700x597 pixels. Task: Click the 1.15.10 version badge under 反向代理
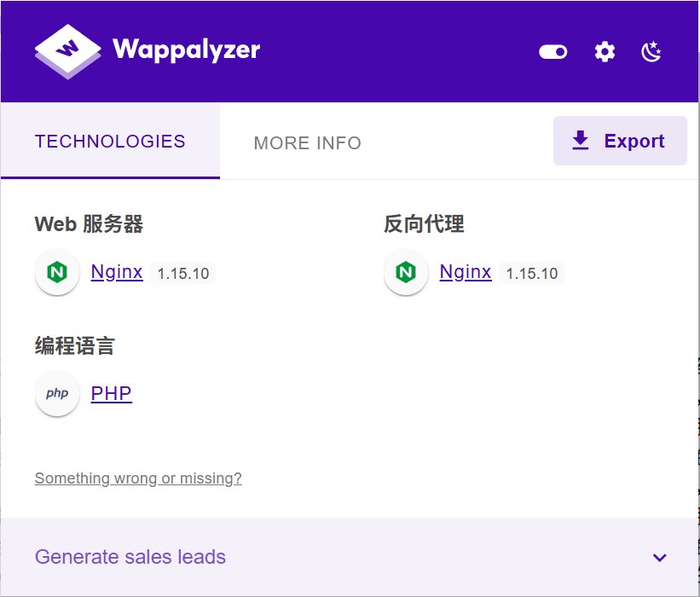532,273
